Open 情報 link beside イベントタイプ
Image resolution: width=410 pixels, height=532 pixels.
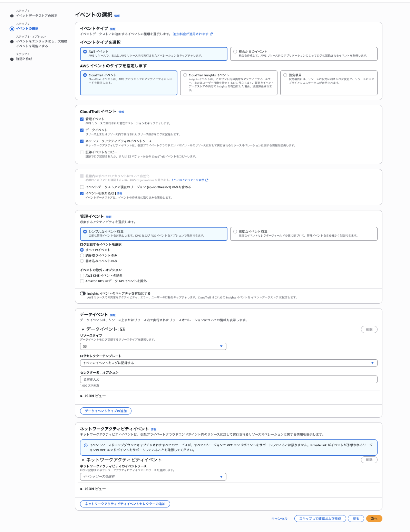pyautogui.click(x=113, y=29)
